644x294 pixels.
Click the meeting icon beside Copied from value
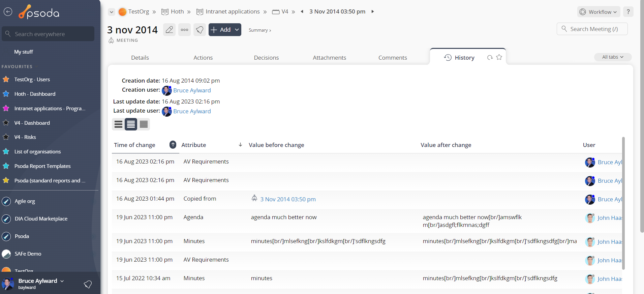[x=254, y=198]
